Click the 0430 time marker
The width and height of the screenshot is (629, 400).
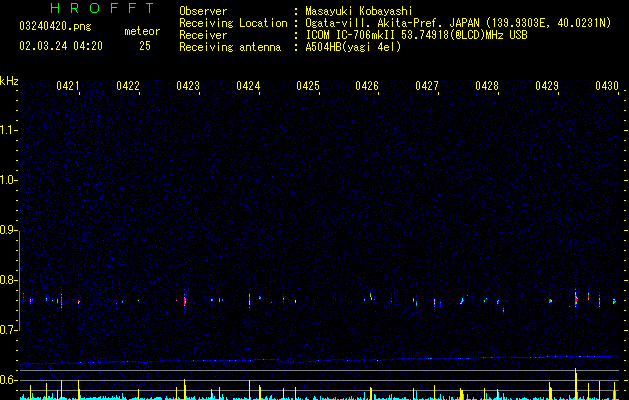pyautogui.click(x=607, y=86)
